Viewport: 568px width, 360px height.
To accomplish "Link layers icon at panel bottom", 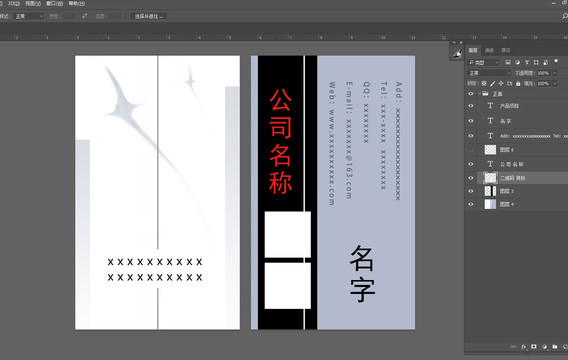I will tap(513, 347).
